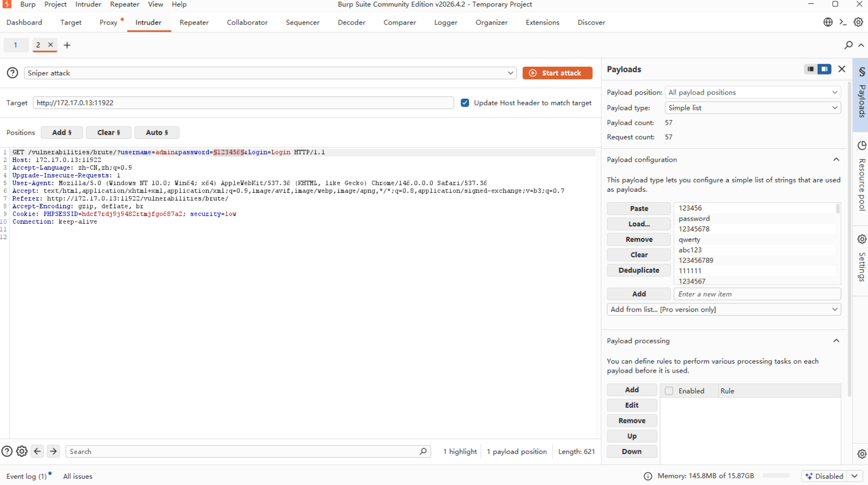868x485 pixels.
Task: Toggle Update Host header to match target
Action: click(465, 103)
